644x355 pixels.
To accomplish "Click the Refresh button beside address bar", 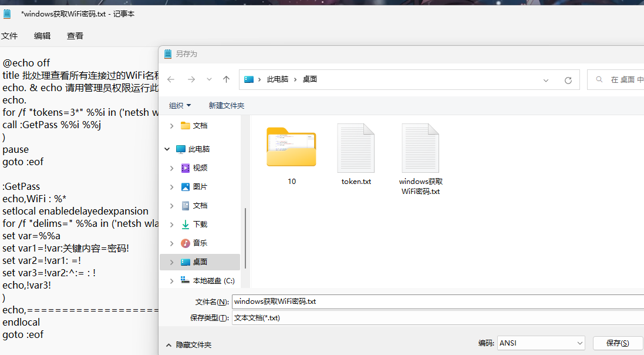I will (568, 80).
